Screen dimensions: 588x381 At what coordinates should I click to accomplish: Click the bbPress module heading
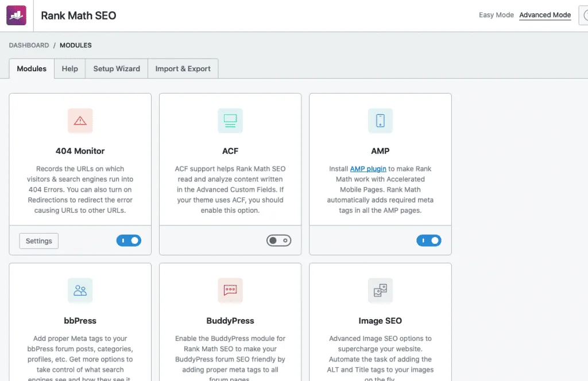click(80, 321)
